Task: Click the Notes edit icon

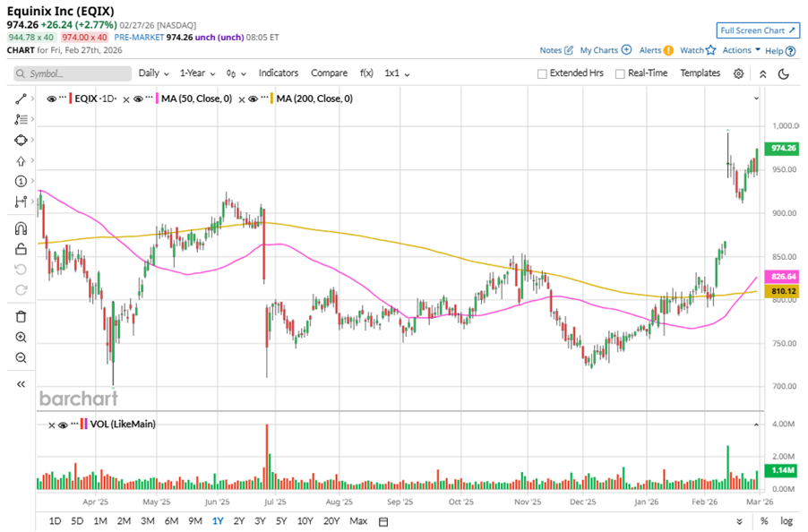Action: pyautogui.click(x=569, y=50)
